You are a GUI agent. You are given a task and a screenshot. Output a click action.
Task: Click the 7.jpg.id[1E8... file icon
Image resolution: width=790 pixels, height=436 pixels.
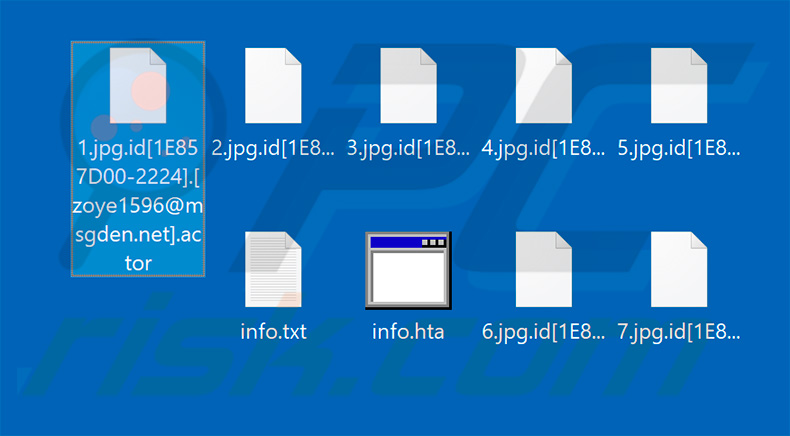[x=679, y=269]
